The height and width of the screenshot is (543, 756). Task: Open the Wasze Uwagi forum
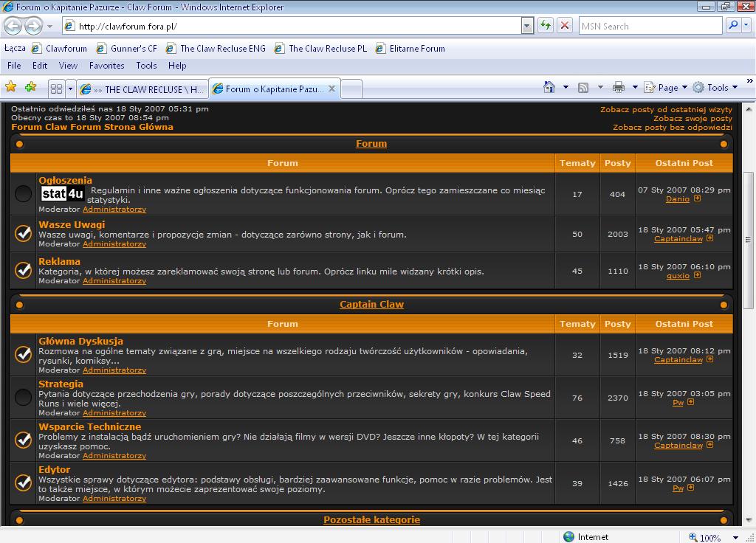pos(72,224)
